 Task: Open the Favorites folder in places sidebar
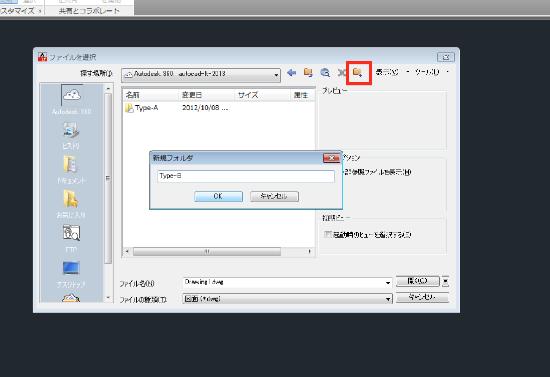click(x=71, y=199)
